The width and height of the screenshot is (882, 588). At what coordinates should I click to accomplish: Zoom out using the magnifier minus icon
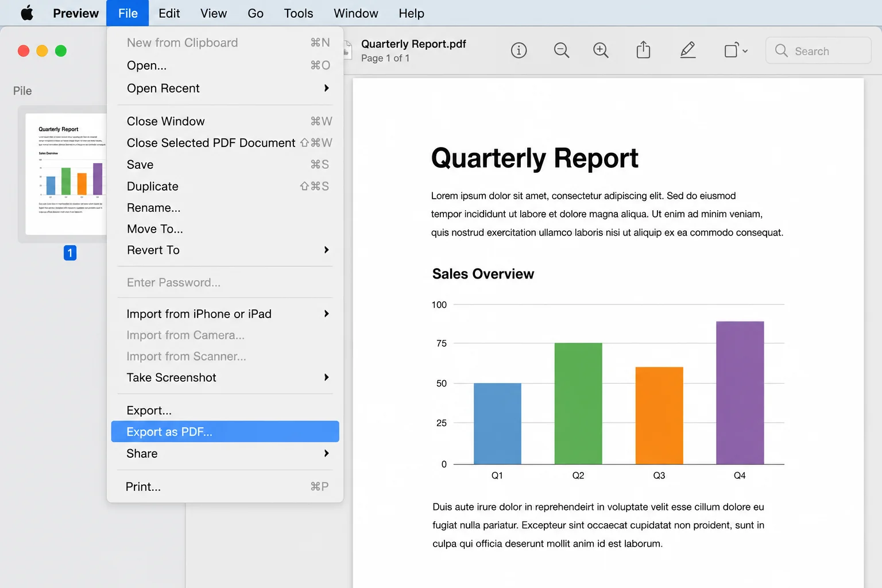click(562, 51)
